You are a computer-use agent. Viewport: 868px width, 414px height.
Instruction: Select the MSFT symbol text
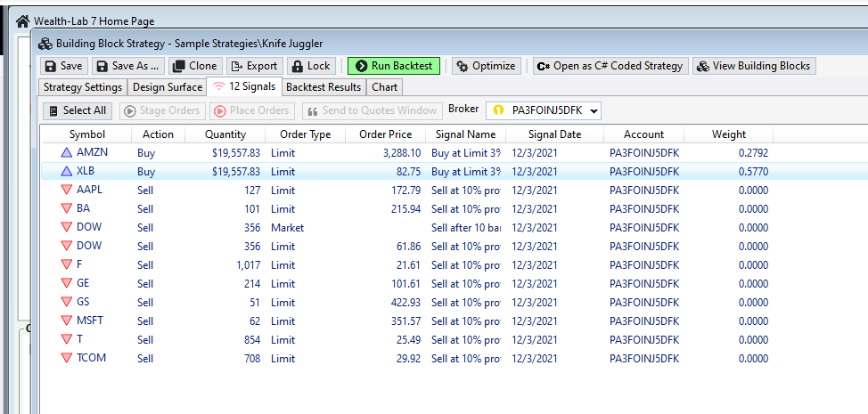point(90,321)
